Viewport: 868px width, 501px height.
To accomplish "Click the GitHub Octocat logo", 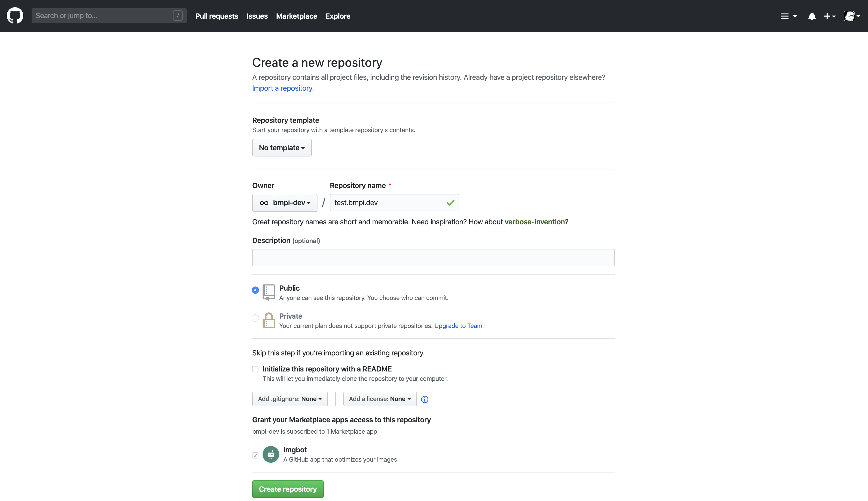I will pos(15,16).
